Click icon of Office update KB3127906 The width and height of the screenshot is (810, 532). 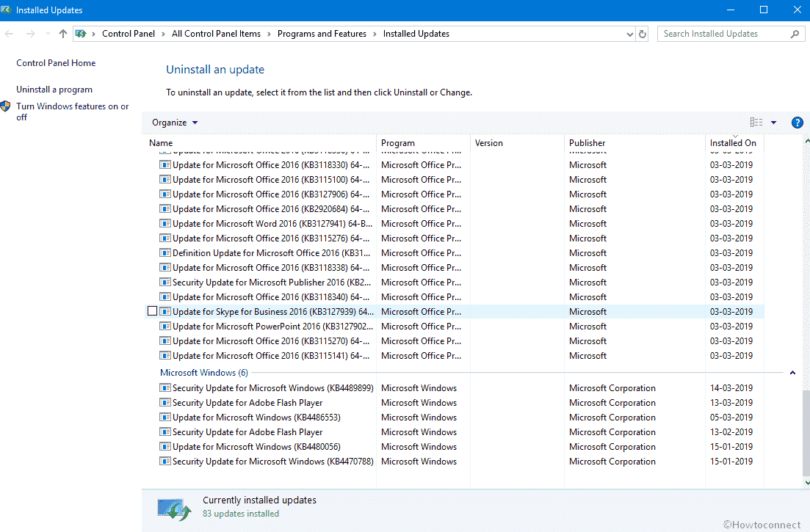(165, 194)
